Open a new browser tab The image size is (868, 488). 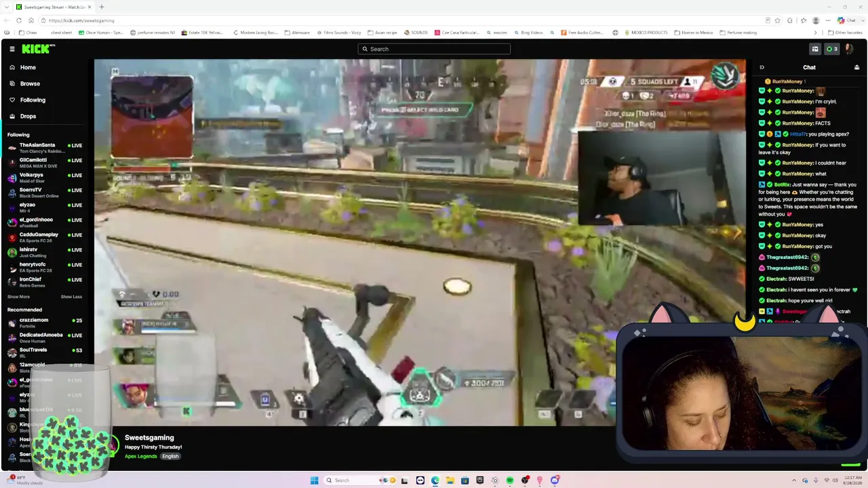point(102,7)
